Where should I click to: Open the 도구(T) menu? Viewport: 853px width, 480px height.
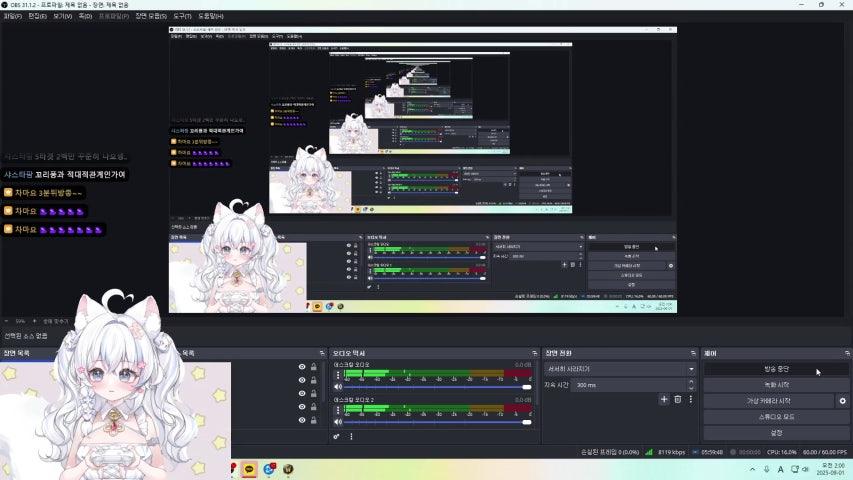point(182,16)
